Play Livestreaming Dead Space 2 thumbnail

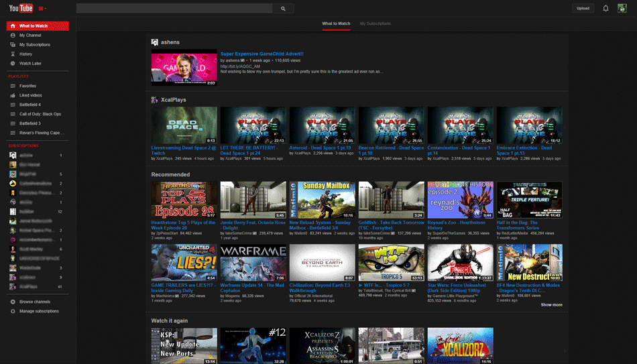pos(184,125)
